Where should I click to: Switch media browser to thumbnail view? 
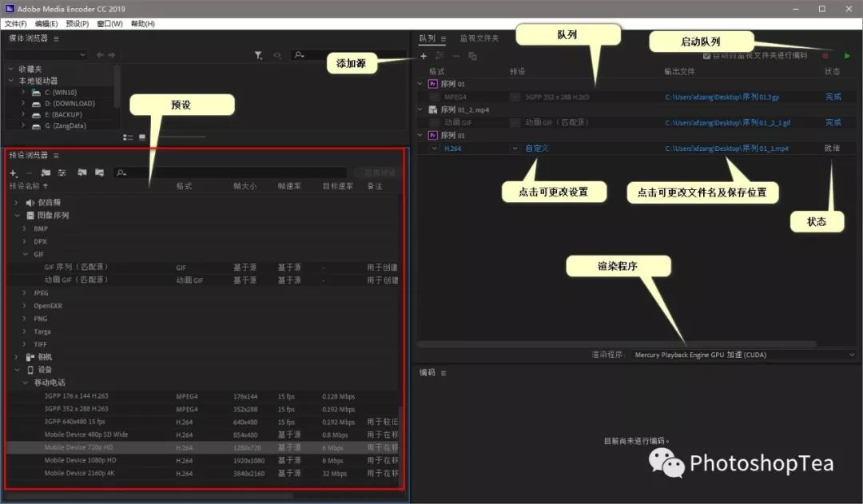tap(142, 137)
